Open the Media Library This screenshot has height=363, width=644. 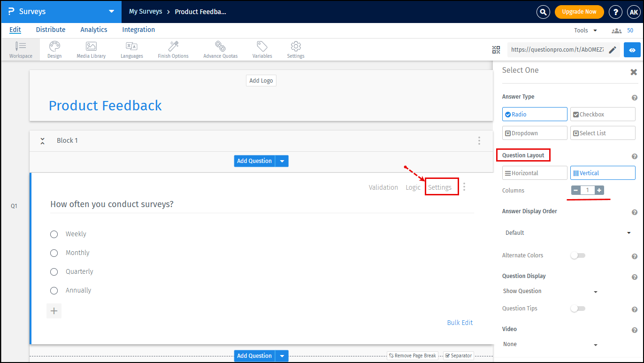tap(91, 49)
